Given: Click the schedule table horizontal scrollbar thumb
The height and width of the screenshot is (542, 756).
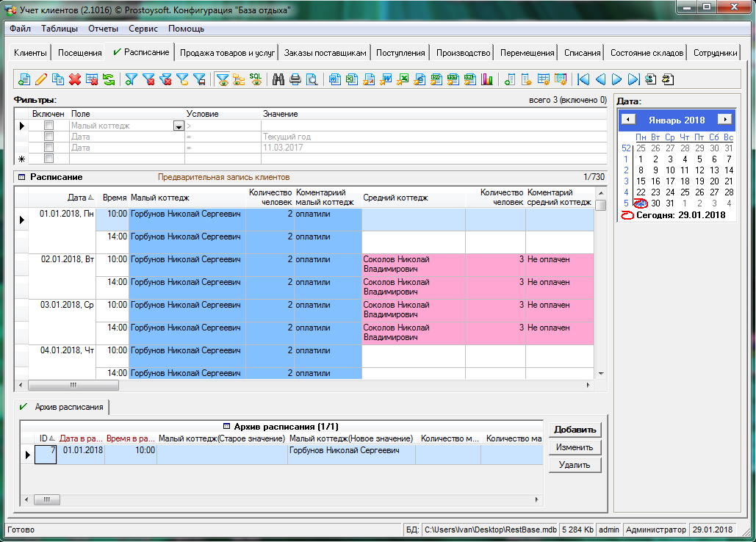Looking at the screenshot, I should pyautogui.click(x=73, y=385).
